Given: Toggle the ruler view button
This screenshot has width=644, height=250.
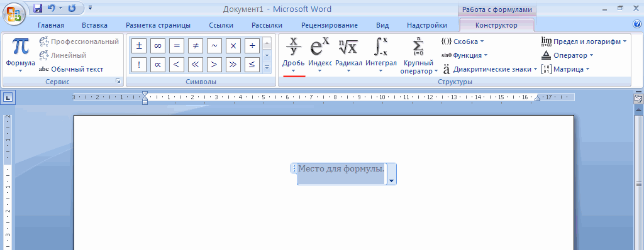Looking at the screenshot, I should point(638,99).
